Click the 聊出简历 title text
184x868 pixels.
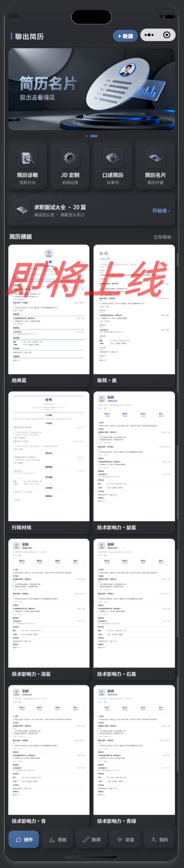click(x=29, y=37)
